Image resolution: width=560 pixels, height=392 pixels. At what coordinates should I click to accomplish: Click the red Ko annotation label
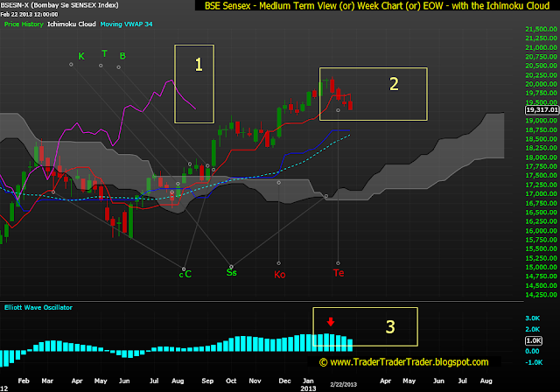coord(280,275)
